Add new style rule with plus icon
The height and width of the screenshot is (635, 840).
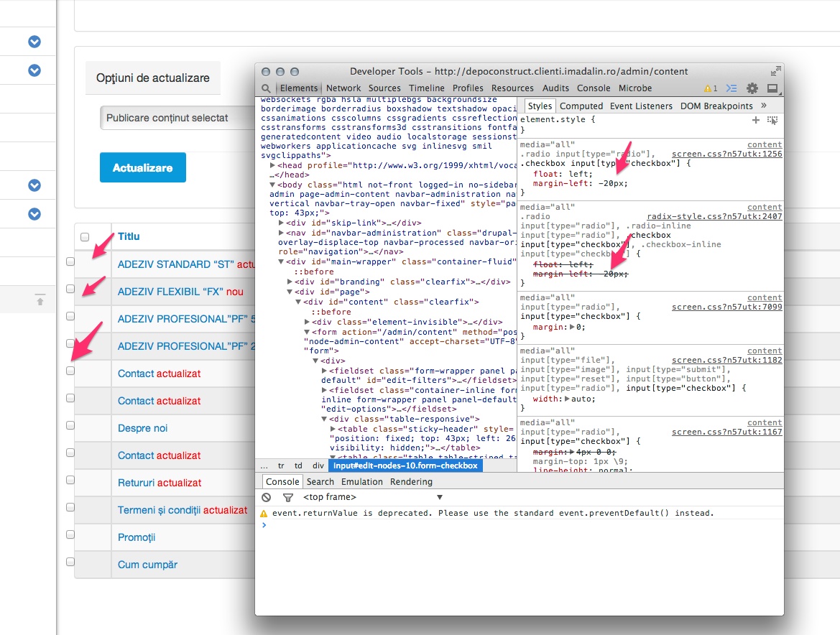(755, 120)
